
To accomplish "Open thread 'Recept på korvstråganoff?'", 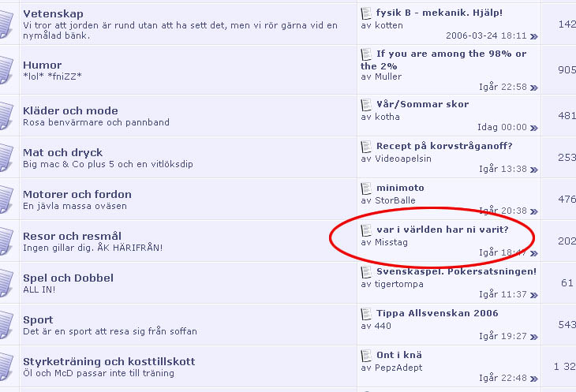I will (x=444, y=146).
